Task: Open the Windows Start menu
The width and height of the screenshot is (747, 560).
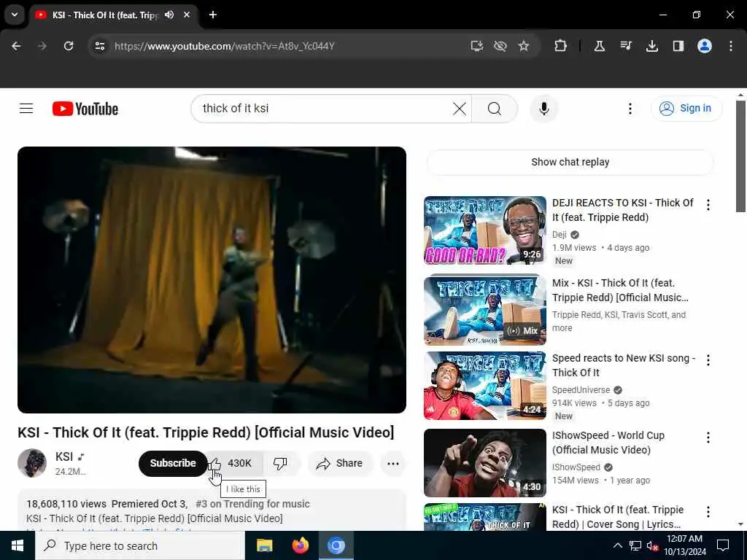Action: tap(18, 545)
